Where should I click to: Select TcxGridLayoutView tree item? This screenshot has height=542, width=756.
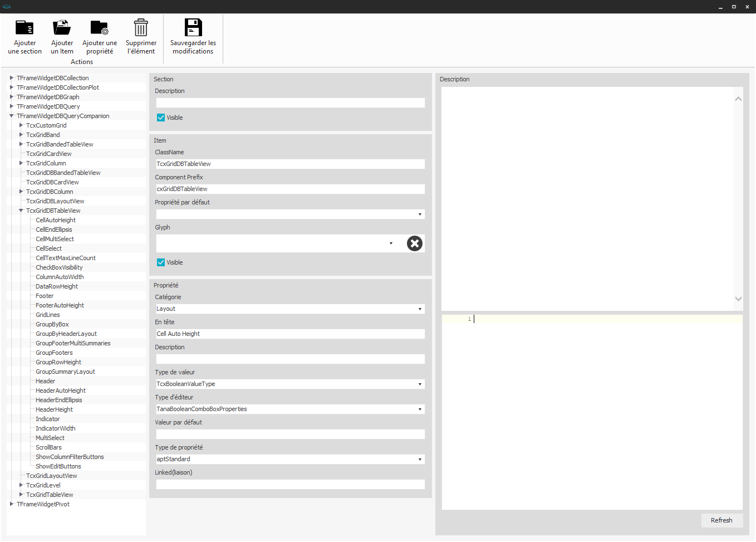(x=52, y=476)
